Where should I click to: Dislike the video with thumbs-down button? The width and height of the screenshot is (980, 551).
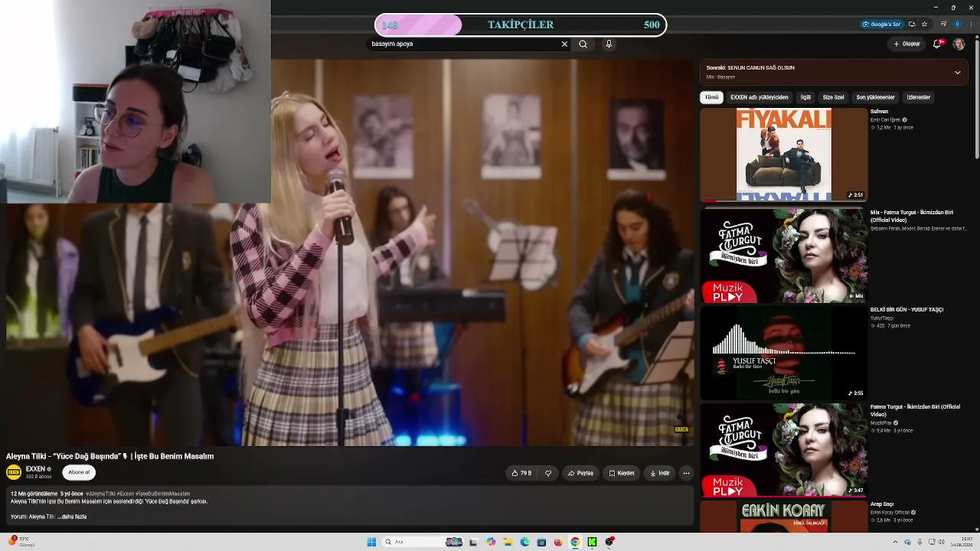(548, 473)
